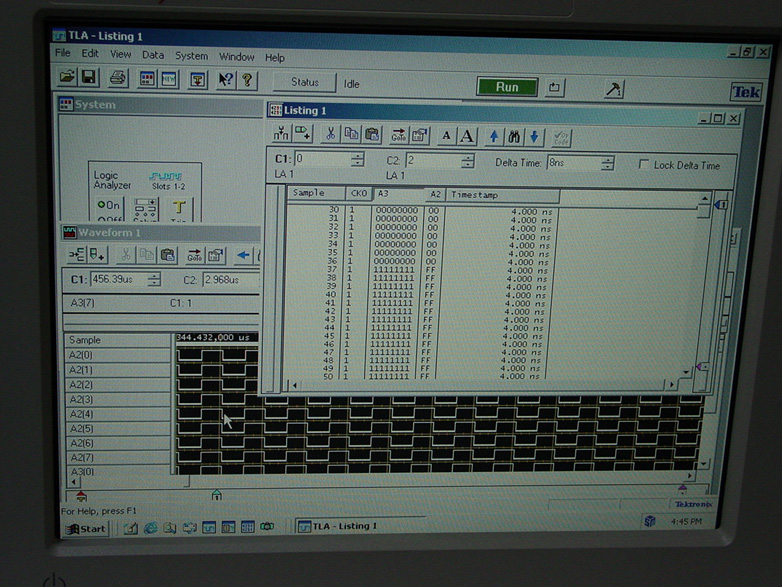Click the Sample column header in Listing 1
This screenshot has width=782, height=587.
(316, 193)
